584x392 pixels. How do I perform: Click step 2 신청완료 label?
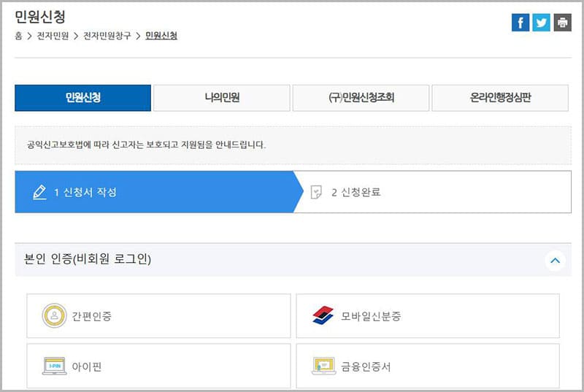[356, 193]
